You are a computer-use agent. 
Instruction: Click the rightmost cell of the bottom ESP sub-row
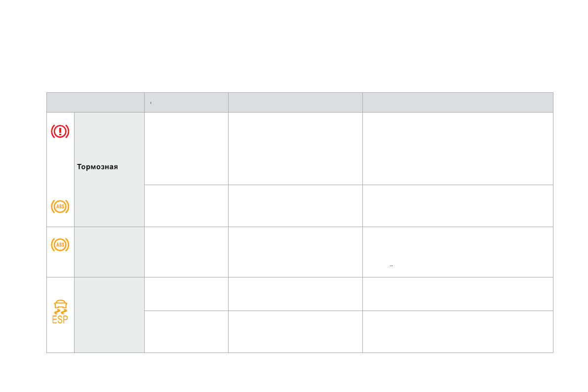click(x=458, y=331)
